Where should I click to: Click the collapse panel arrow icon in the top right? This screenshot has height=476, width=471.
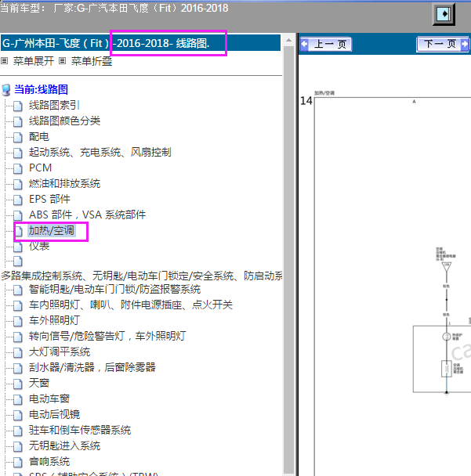[444, 14]
